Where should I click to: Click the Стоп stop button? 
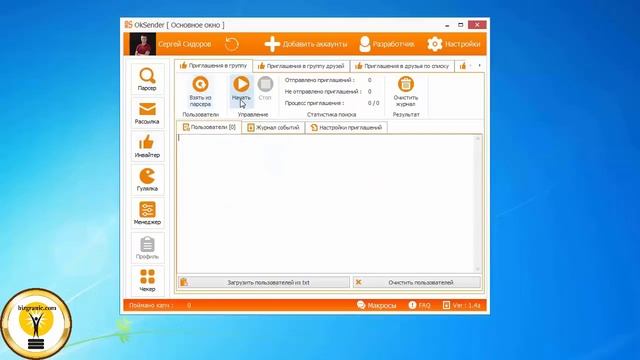[x=265, y=88]
